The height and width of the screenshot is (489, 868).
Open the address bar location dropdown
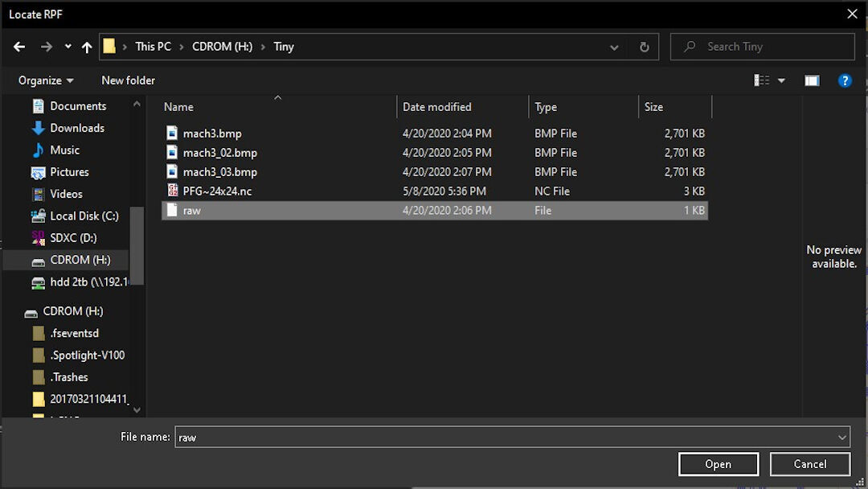click(x=613, y=47)
